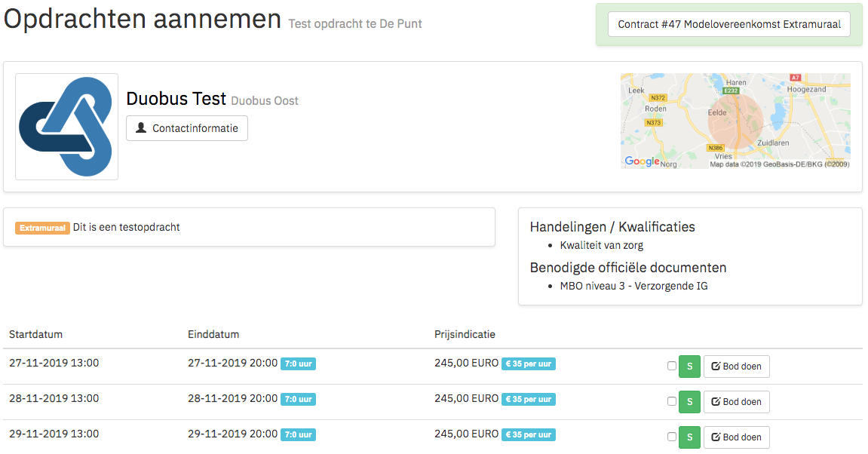Image resolution: width=868 pixels, height=454 pixels.
Task: Click green S button for 27-11-2019 row
Action: (689, 367)
